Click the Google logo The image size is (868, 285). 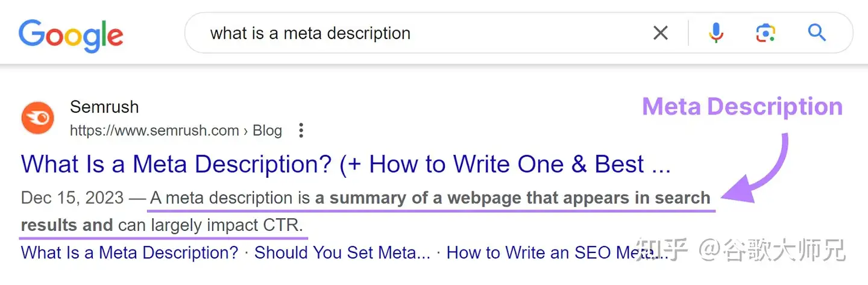pyautogui.click(x=71, y=34)
